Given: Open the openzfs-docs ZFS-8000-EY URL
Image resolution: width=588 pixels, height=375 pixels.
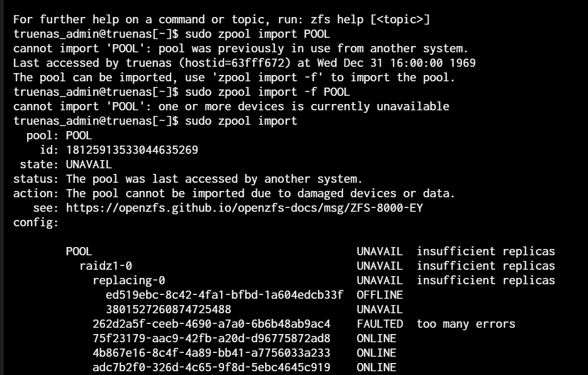Looking at the screenshot, I should click(248, 207).
